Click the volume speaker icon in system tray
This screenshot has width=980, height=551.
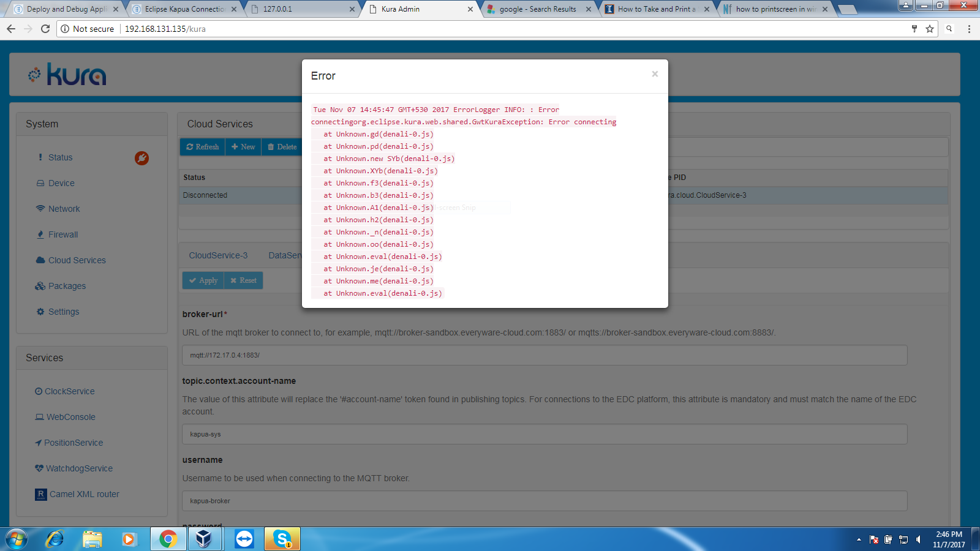click(x=918, y=539)
